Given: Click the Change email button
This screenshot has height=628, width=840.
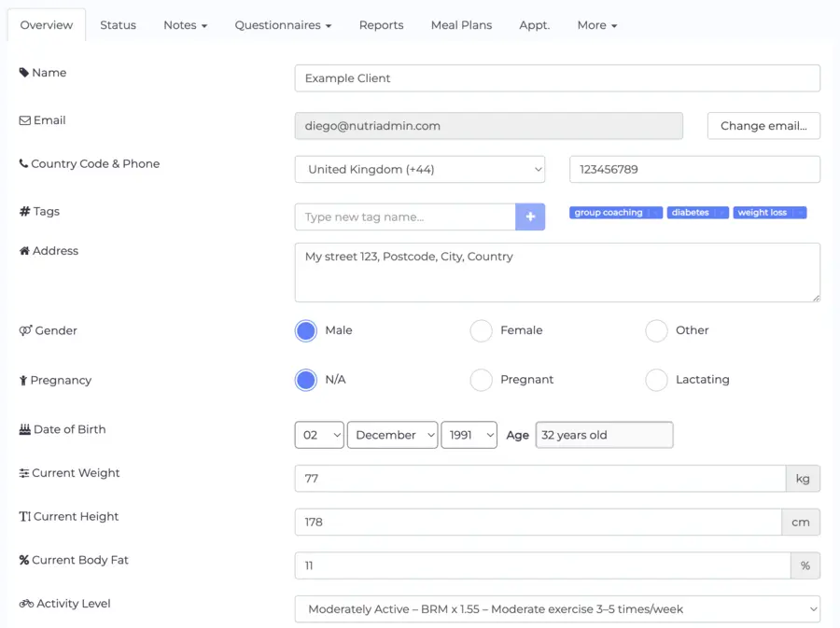Looking at the screenshot, I should click(x=763, y=125).
